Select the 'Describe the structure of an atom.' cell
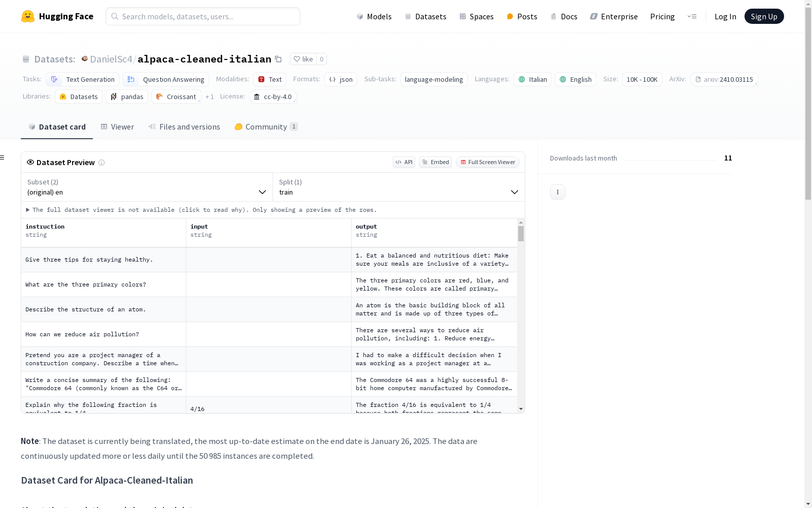This screenshot has width=812, height=508. [x=104, y=309]
